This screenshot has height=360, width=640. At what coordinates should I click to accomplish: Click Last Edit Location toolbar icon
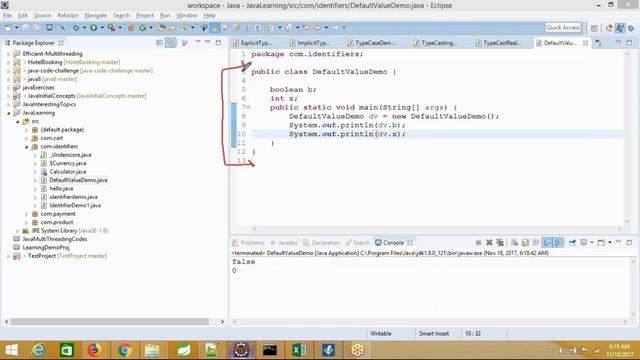pos(306,28)
